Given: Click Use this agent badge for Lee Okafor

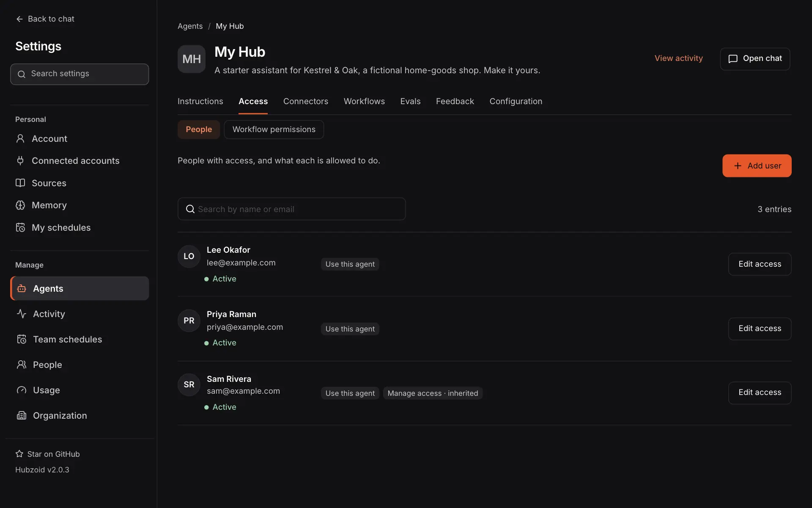Looking at the screenshot, I should point(350,264).
